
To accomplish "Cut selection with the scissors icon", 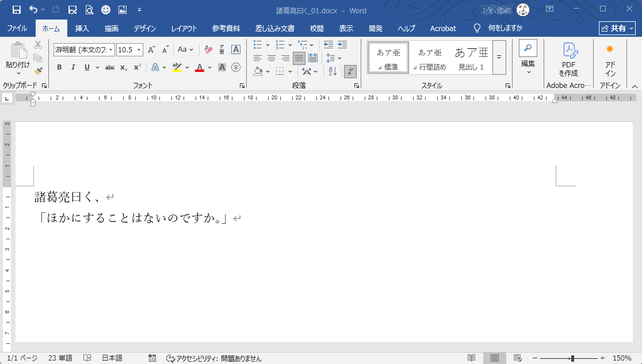I will tap(38, 45).
